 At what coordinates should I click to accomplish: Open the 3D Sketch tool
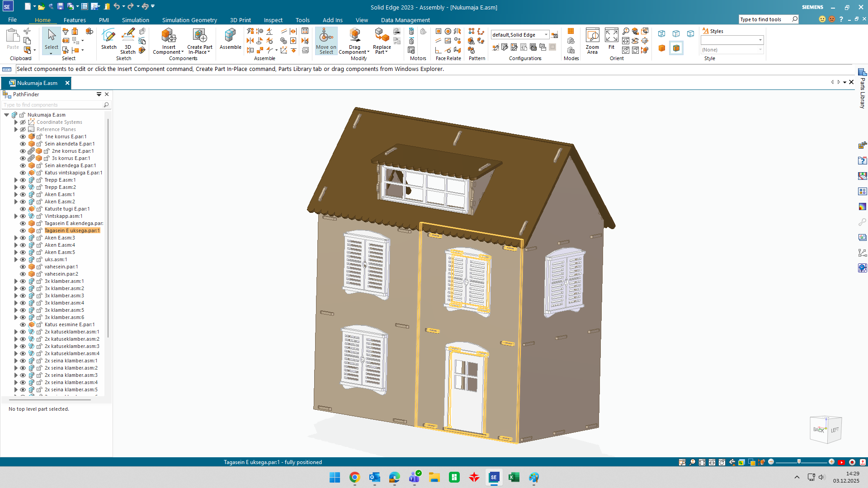[x=128, y=36]
